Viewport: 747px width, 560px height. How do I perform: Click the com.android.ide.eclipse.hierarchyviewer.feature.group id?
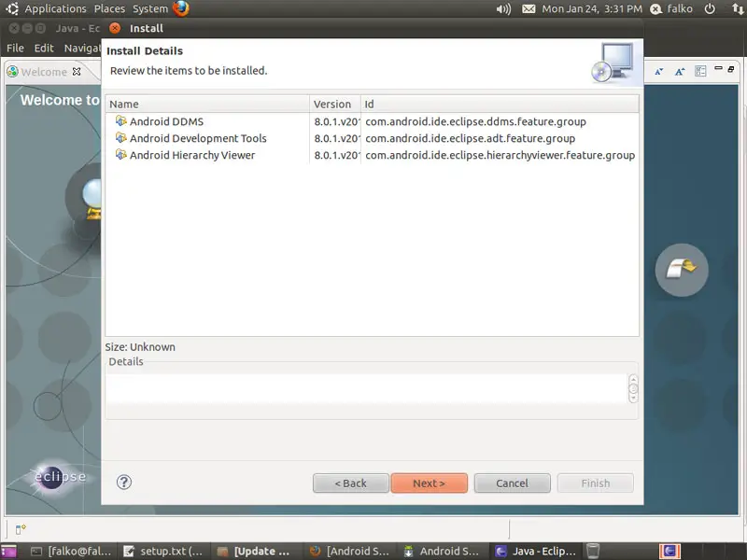[500, 155]
